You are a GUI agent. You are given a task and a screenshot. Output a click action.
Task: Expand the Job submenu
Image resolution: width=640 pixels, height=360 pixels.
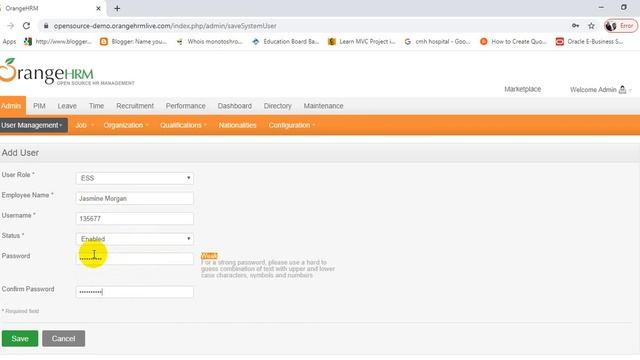(84, 125)
